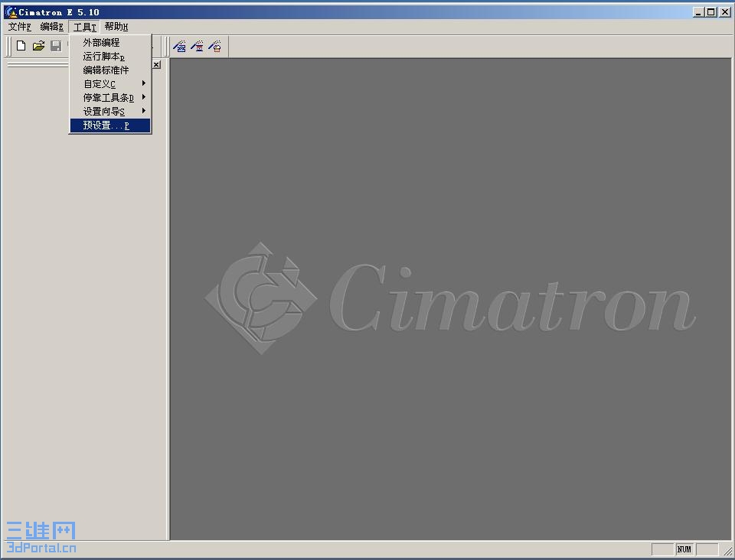Click the wizard toolbar drag handle
735x560 pixels.
(x=166, y=47)
